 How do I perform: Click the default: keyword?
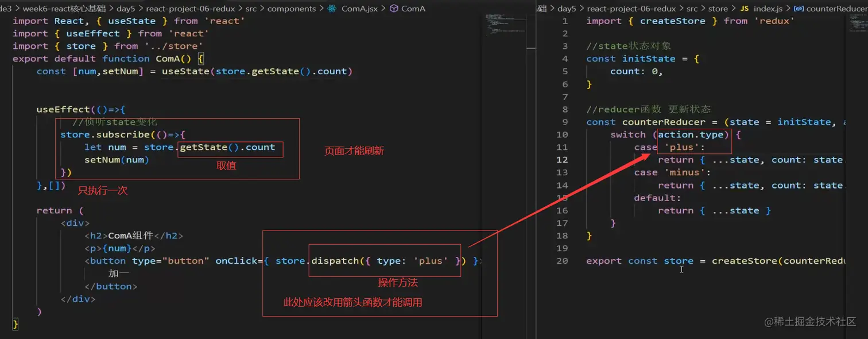657,198
